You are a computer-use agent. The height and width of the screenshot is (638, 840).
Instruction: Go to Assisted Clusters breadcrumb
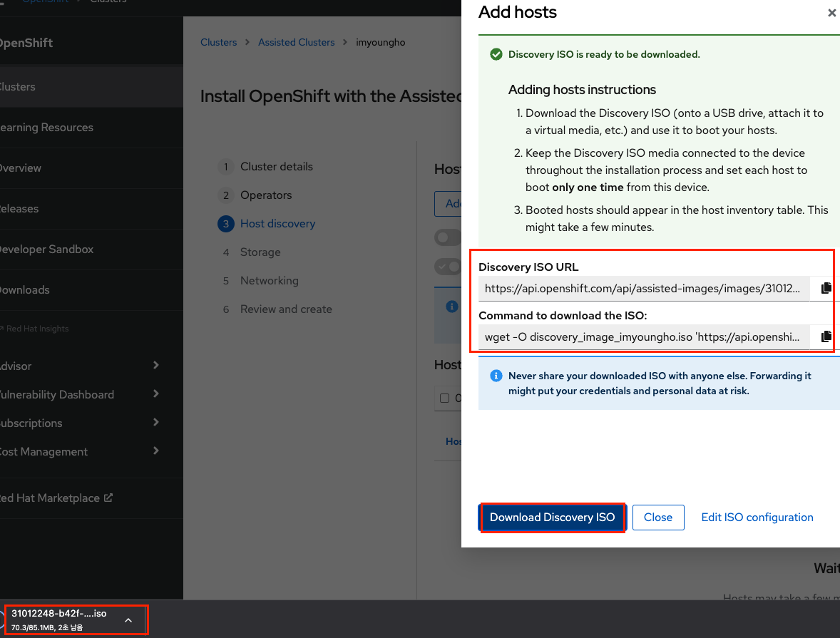(x=296, y=42)
